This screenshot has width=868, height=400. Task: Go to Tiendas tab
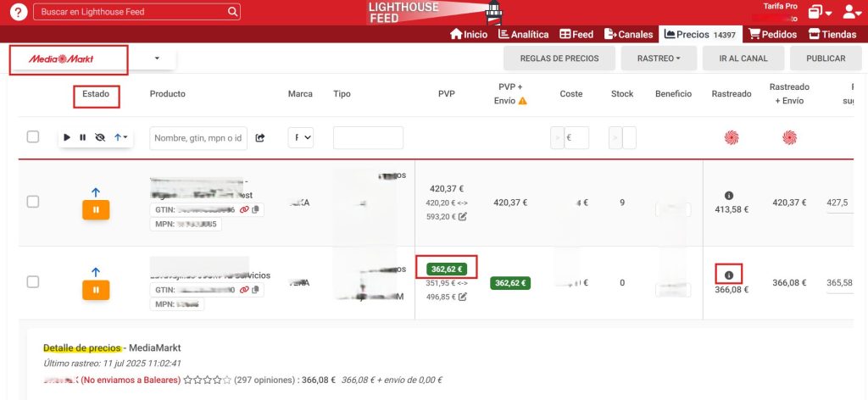(x=832, y=34)
